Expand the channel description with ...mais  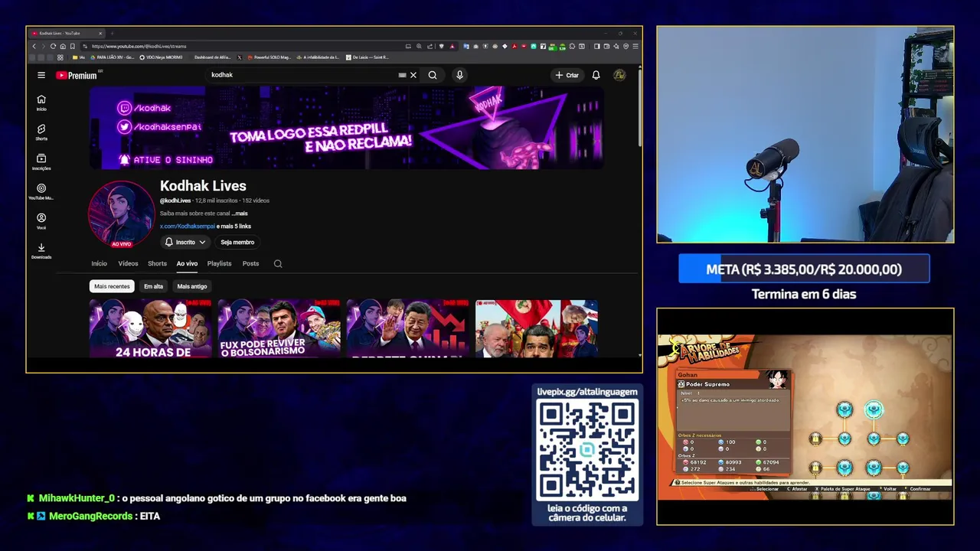click(x=240, y=214)
